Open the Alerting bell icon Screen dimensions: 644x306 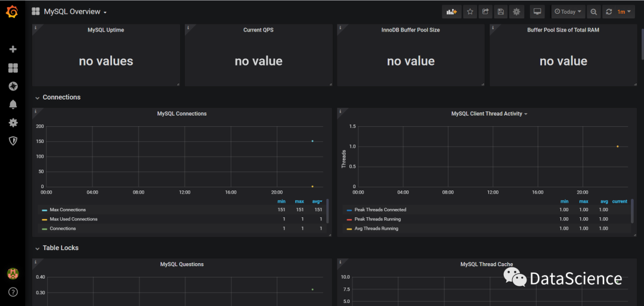point(13,104)
